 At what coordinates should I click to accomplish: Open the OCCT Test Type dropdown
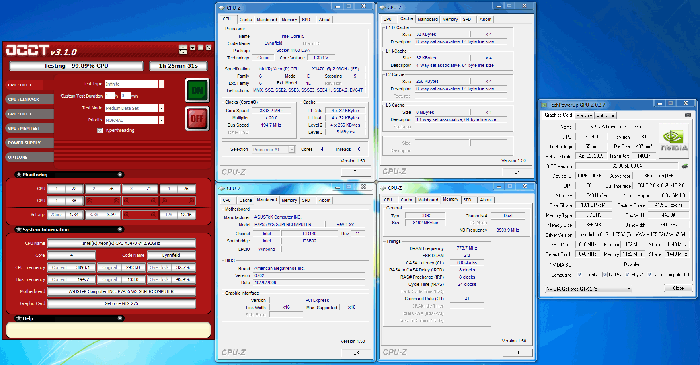[x=161, y=84]
